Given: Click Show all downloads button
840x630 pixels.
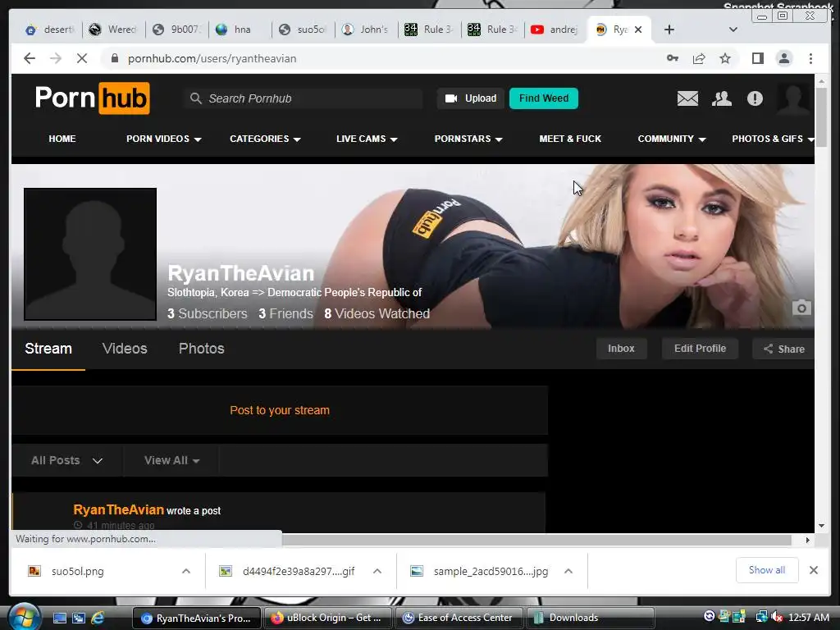Looking at the screenshot, I should [x=767, y=570].
